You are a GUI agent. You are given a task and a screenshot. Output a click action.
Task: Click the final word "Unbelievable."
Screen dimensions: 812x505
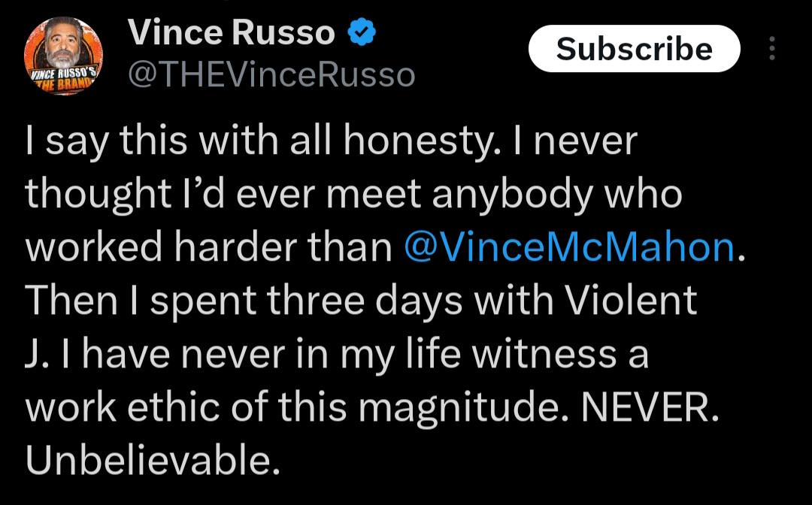click(x=148, y=461)
